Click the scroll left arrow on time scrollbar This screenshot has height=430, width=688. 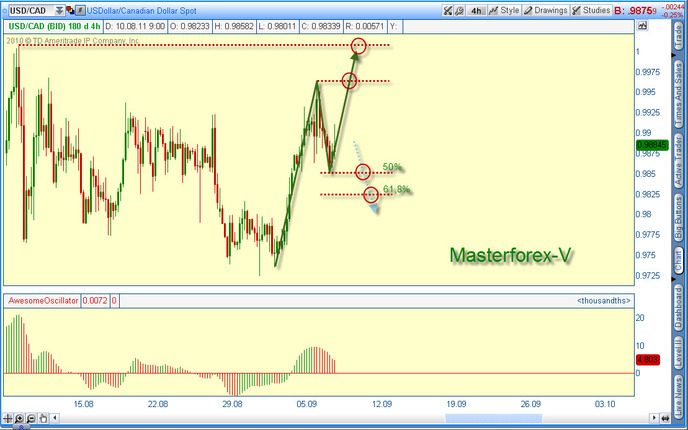pos(55,418)
